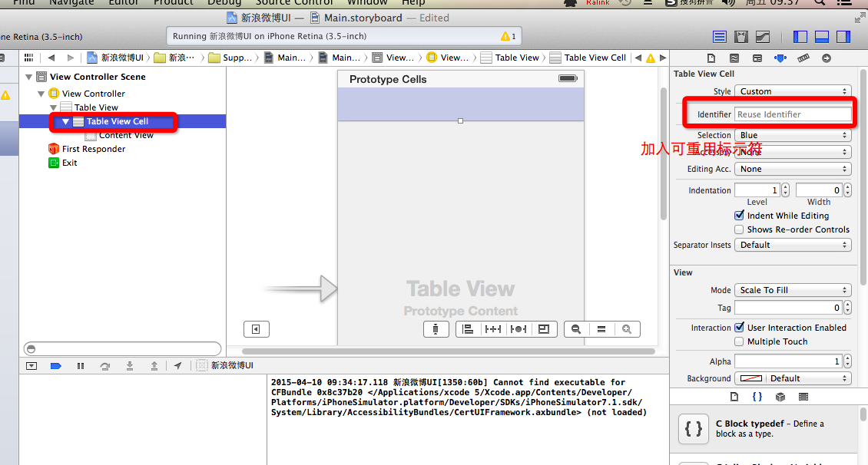Switch to the Standard editor

[x=720, y=37]
